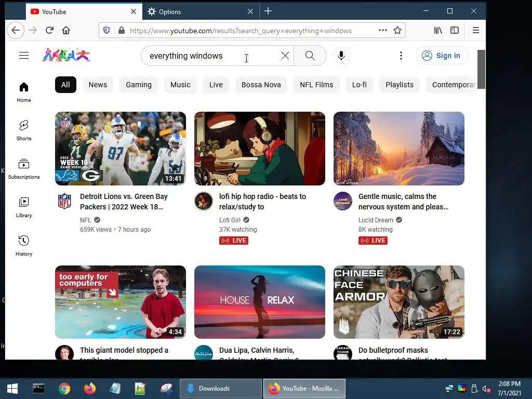Open the Firefox Library button
Viewport: 532px width, 399px height.
point(438,31)
